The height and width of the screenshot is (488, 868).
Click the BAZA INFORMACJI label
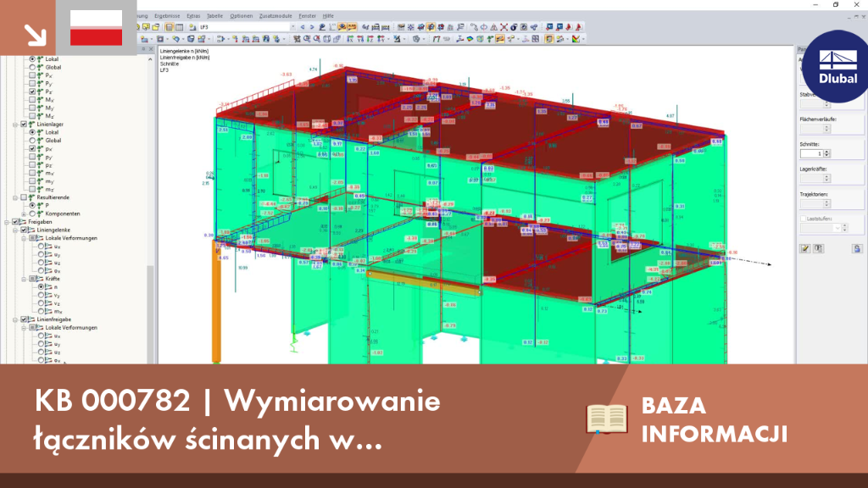pos(714,419)
